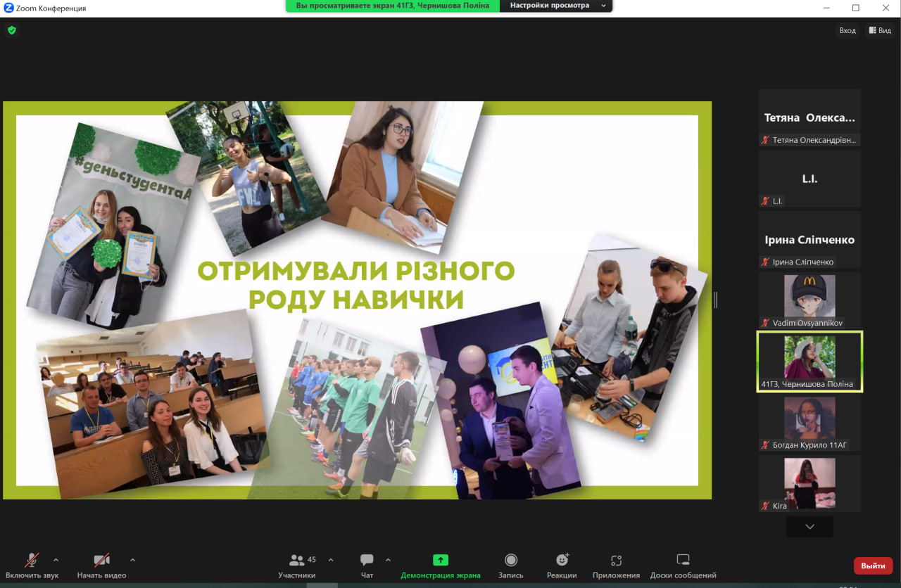Change layout with Вид button

[x=880, y=30]
